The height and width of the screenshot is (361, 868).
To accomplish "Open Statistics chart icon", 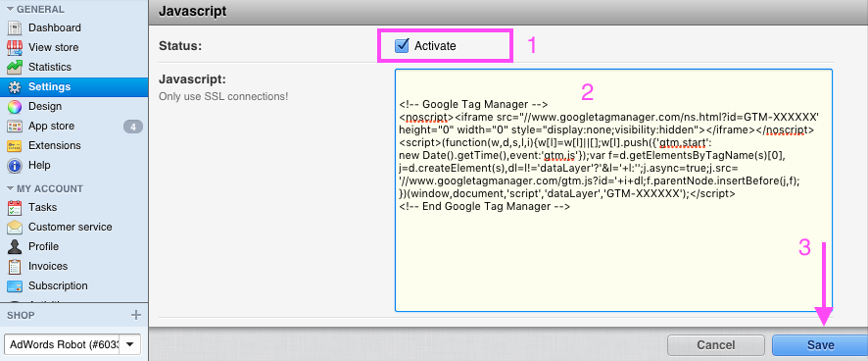I will [x=15, y=67].
